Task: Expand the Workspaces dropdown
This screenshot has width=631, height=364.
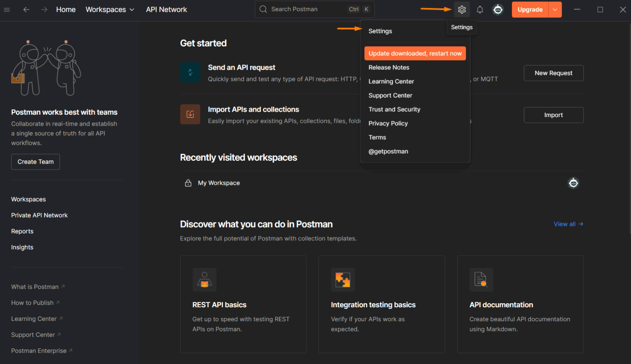Action: [x=110, y=9]
